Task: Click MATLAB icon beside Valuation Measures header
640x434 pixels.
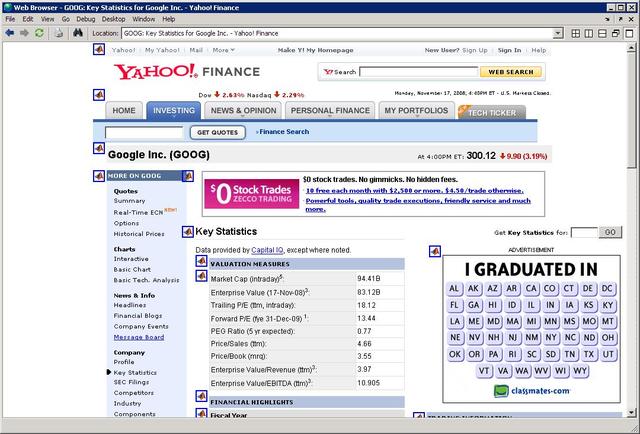Action: pos(201,261)
